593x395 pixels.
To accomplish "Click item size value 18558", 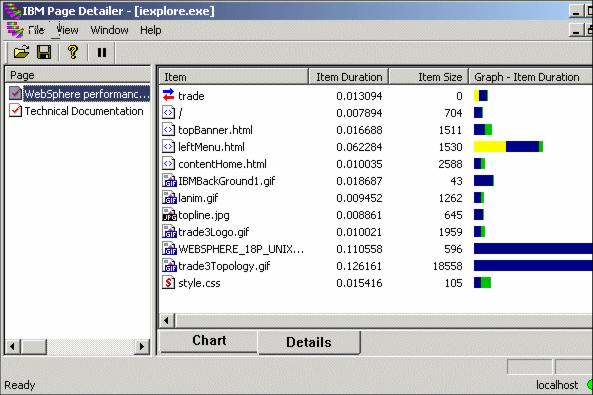I will (x=447, y=266).
